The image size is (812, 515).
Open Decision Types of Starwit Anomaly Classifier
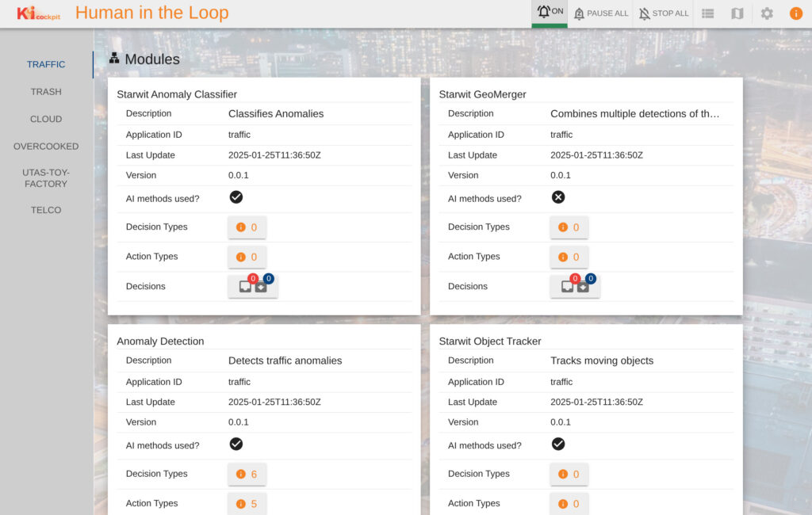247,227
